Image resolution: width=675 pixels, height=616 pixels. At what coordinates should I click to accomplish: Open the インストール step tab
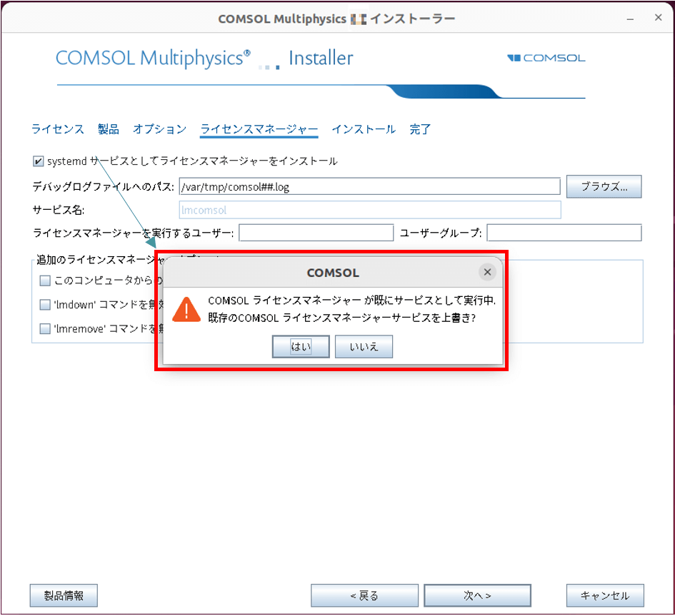(364, 129)
